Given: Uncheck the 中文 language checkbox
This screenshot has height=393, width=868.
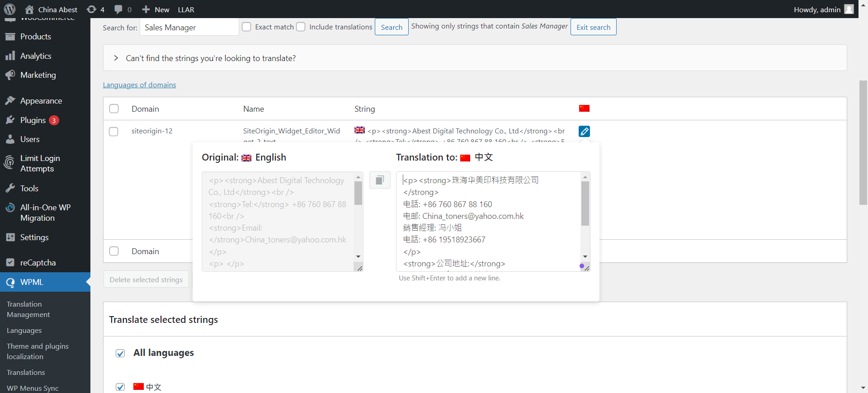Looking at the screenshot, I should click(x=120, y=387).
